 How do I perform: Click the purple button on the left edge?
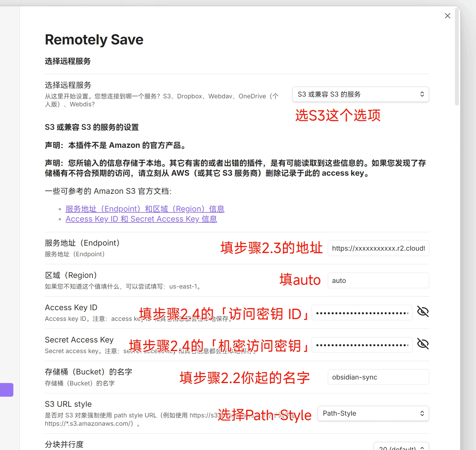[7, 390]
